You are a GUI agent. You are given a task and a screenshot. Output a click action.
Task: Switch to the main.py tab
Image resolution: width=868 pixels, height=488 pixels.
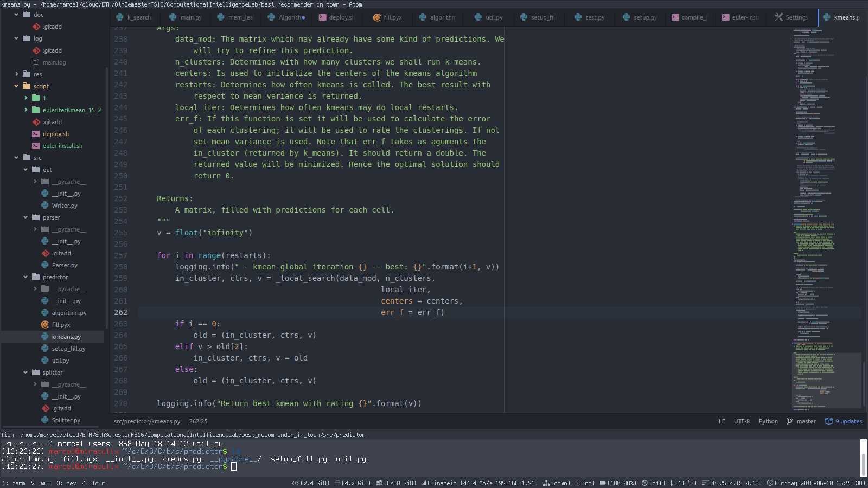click(186, 17)
